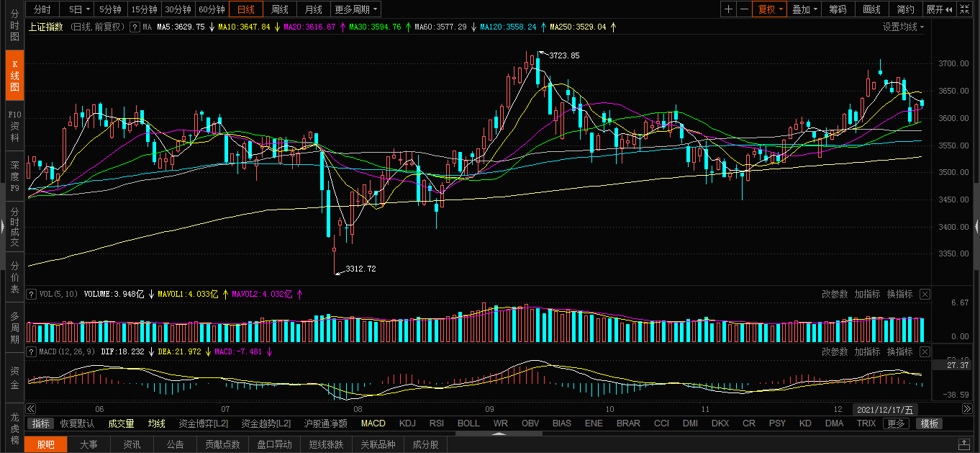Click 资金博弈[L2] indicator
Image resolution: width=980 pixels, height=453 pixels.
click(x=203, y=423)
